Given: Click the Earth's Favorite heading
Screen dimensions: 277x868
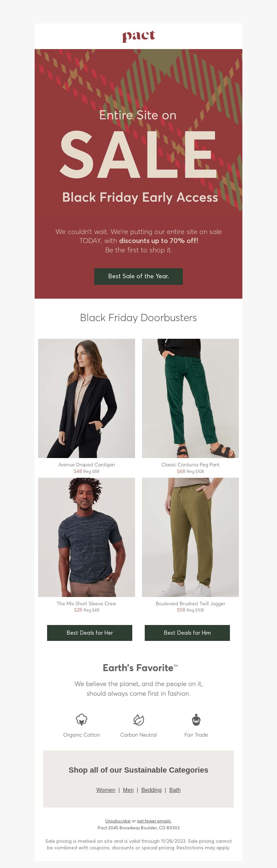Looking at the screenshot, I should [x=140, y=668].
